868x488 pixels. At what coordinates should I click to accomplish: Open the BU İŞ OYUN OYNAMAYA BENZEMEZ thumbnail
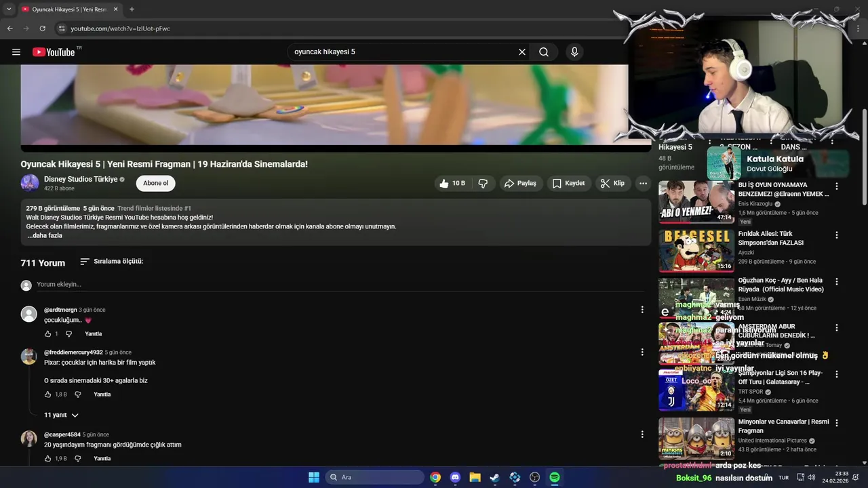[x=696, y=202]
